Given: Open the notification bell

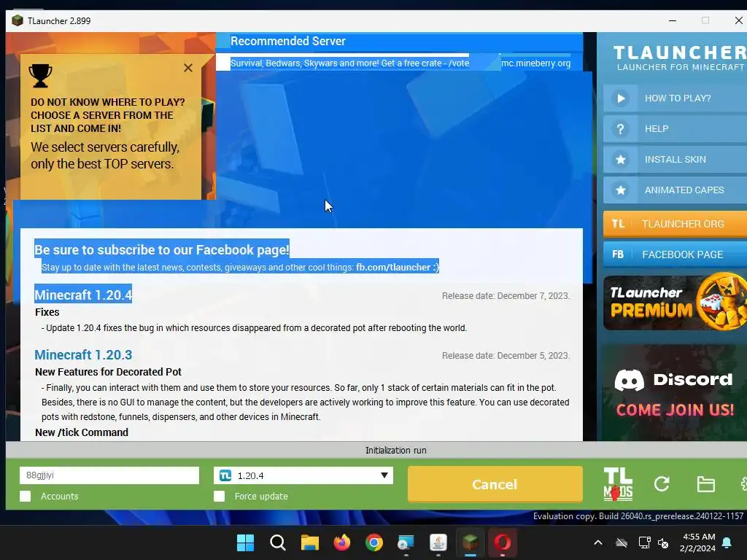Looking at the screenshot, I should click(x=727, y=542).
